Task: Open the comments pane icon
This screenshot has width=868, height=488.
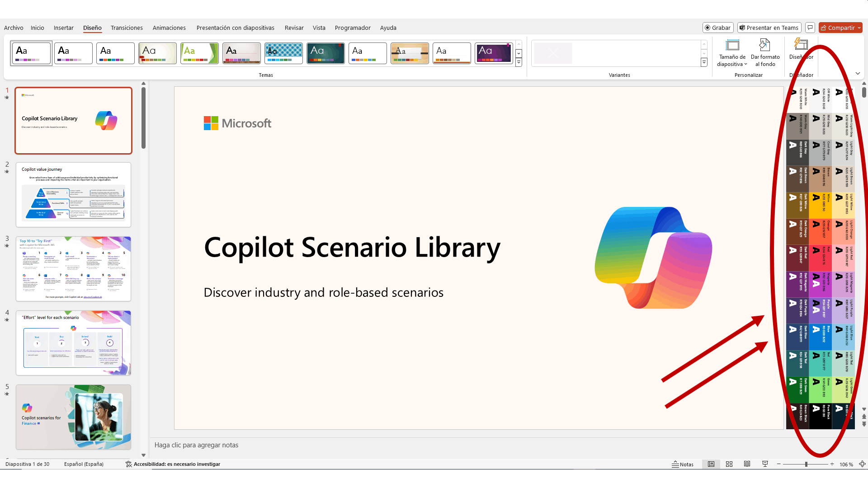Action: pos(810,28)
